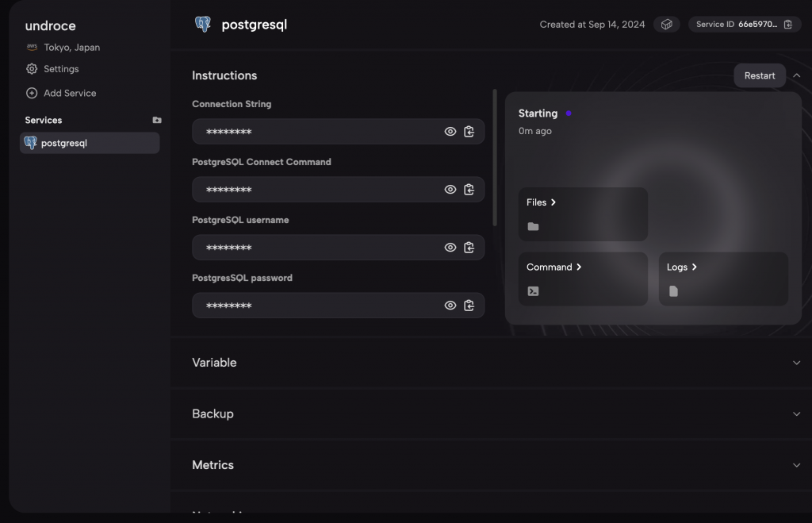The image size is (812, 523).
Task: Collapse the Instructions section chevron
Action: (796, 75)
